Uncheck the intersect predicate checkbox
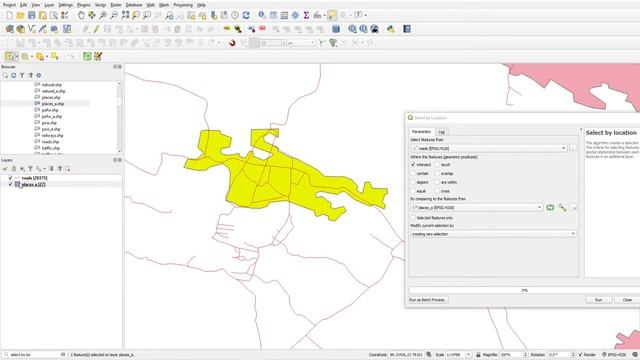This screenshot has height=360, width=640. tap(413, 164)
